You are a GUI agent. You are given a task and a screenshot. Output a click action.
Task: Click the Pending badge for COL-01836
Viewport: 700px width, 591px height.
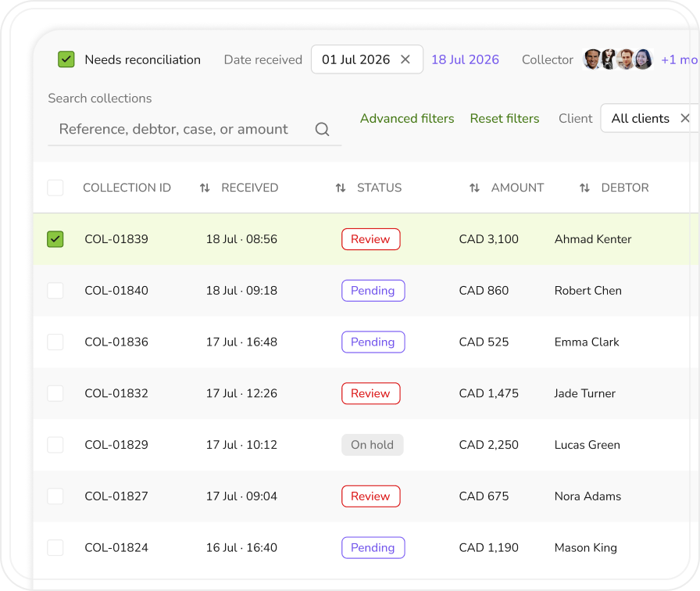coord(373,342)
